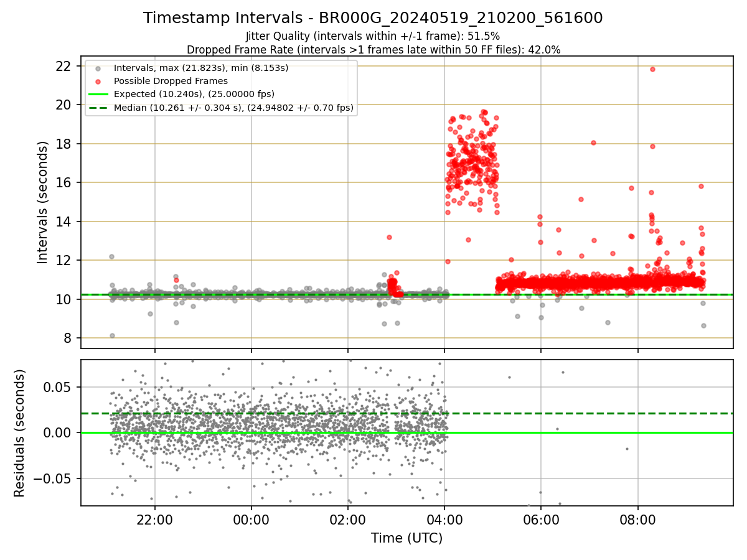Click the gray dot marker in the legend
747x560 pixels.
[x=96, y=68]
